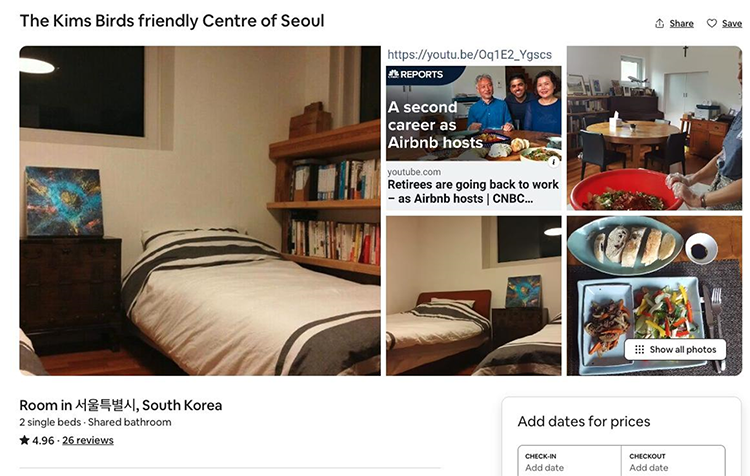The image size is (750, 476).
Task: Click the Add dates for prices heading
Action: [584, 421]
